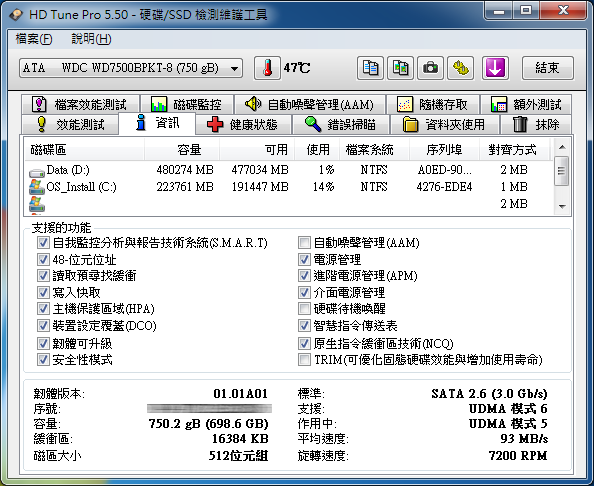The width and height of the screenshot is (594, 486).
Task: Toggle the 寫入快取 checkbox
Action: tap(43, 292)
